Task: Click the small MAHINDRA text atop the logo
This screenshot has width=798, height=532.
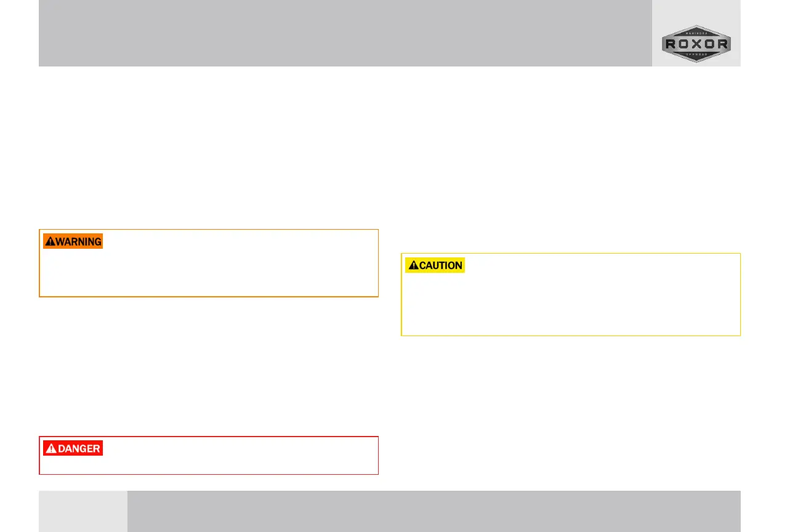Action: [696, 33]
